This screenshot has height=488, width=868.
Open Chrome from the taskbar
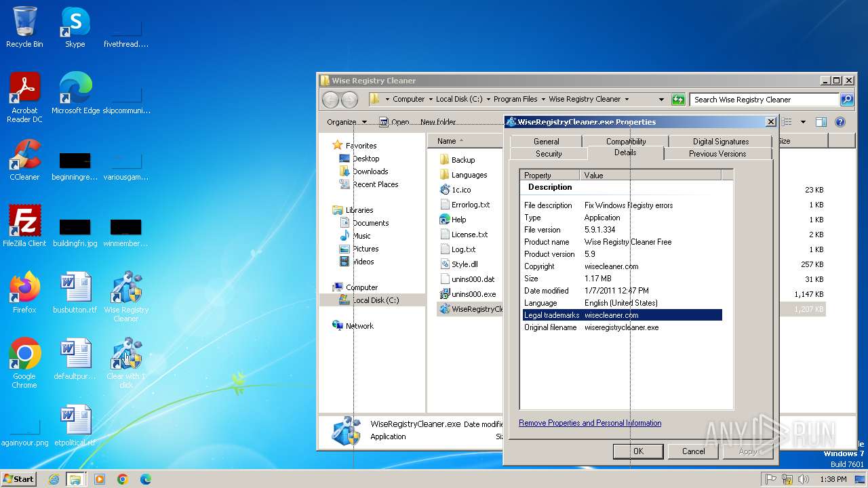pos(122,479)
